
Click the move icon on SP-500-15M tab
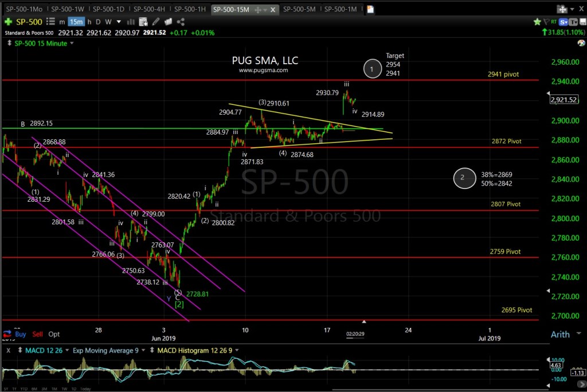257,10
